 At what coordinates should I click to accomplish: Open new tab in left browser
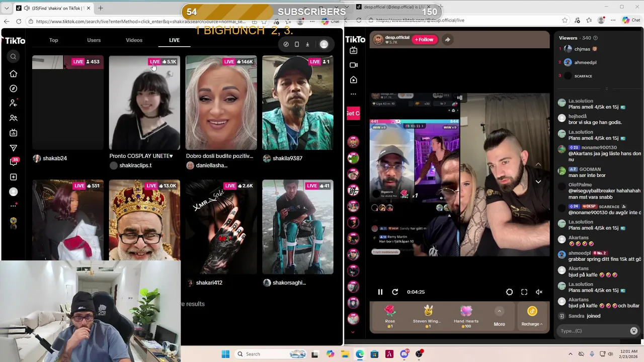coord(101,8)
